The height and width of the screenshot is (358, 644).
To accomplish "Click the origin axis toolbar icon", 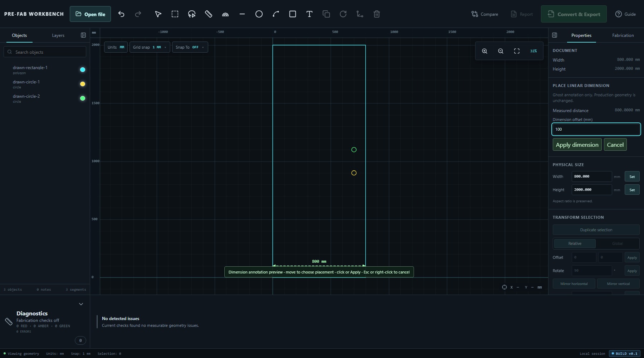I will point(360,14).
